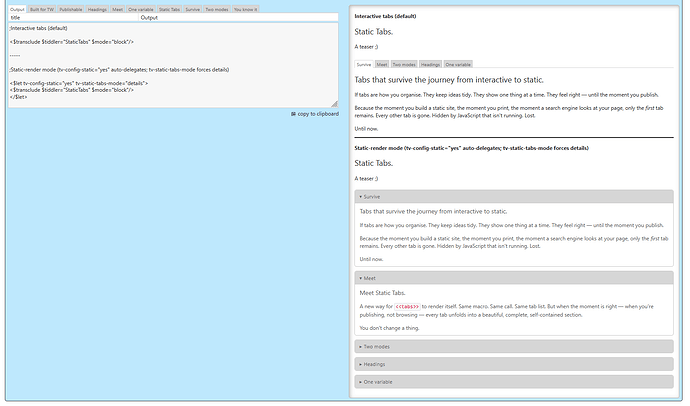690x406 pixels.
Task: Click the title input field
Action: coord(72,18)
